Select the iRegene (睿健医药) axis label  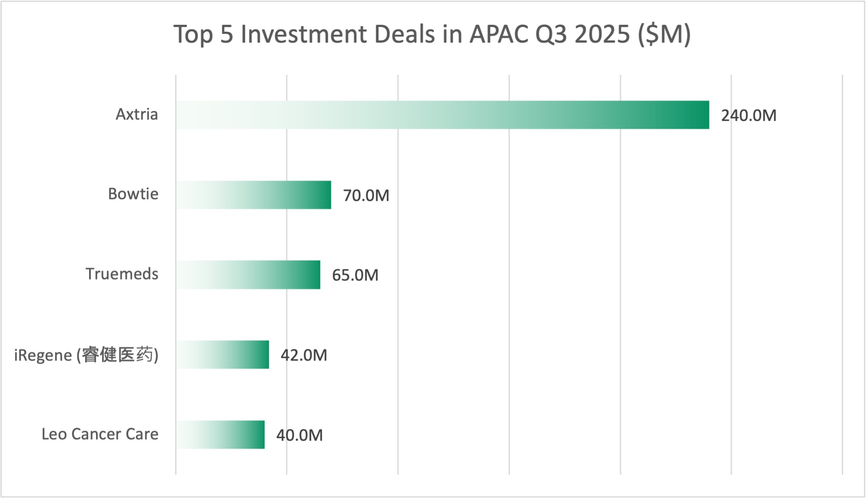coord(86,355)
